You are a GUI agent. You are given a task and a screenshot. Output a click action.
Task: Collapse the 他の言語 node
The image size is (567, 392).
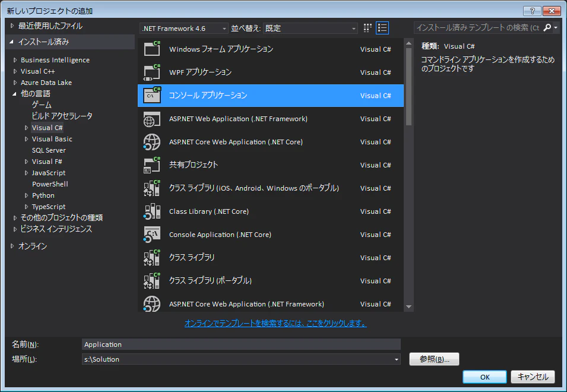click(14, 94)
